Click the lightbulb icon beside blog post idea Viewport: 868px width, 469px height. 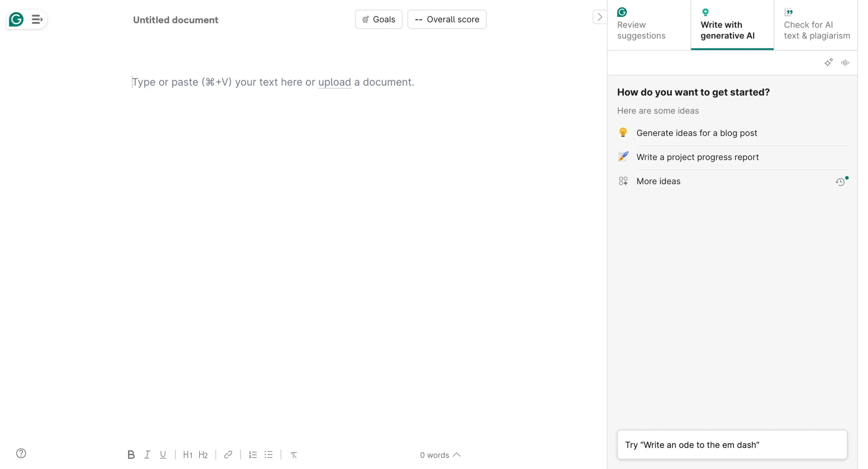(x=623, y=133)
